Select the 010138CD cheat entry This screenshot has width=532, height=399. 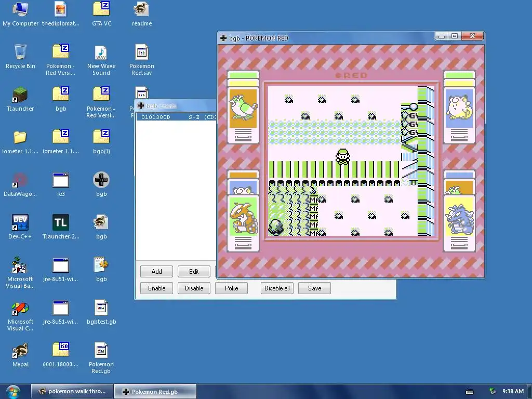pyautogui.click(x=177, y=117)
